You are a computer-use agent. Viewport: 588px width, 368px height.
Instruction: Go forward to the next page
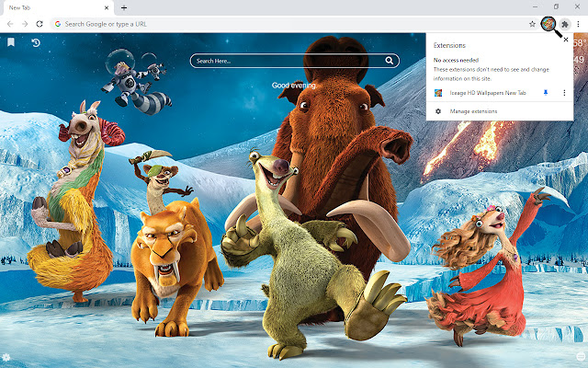point(25,24)
